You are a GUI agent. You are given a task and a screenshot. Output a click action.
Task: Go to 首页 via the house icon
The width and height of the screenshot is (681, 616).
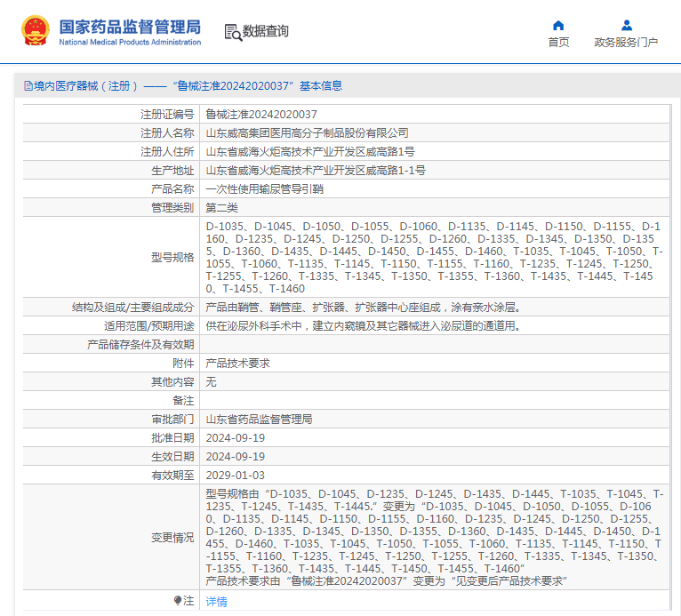coord(558,25)
